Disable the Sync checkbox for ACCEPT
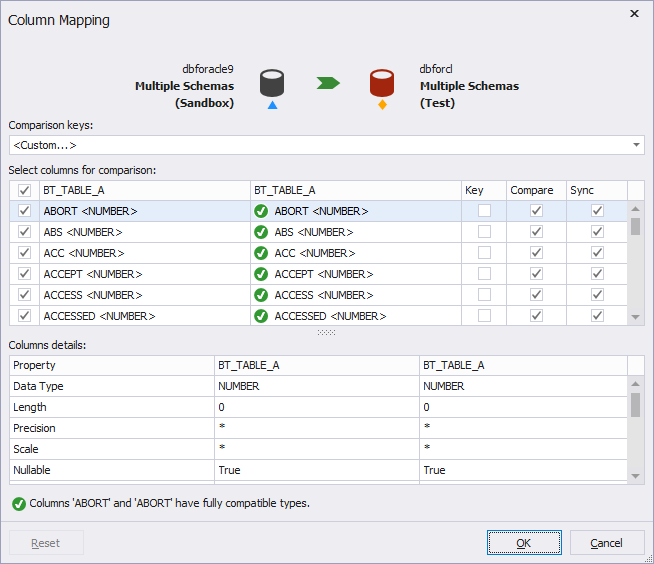 tap(597, 274)
